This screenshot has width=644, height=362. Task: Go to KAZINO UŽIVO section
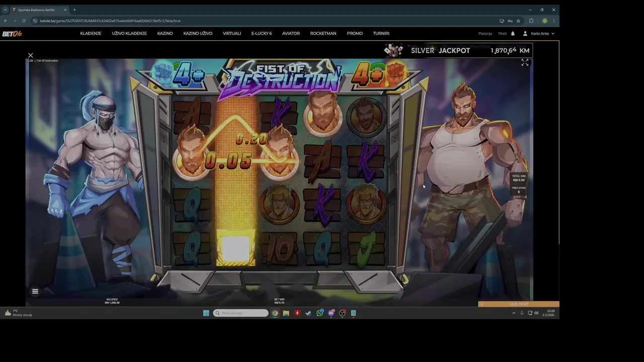coord(198,34)
